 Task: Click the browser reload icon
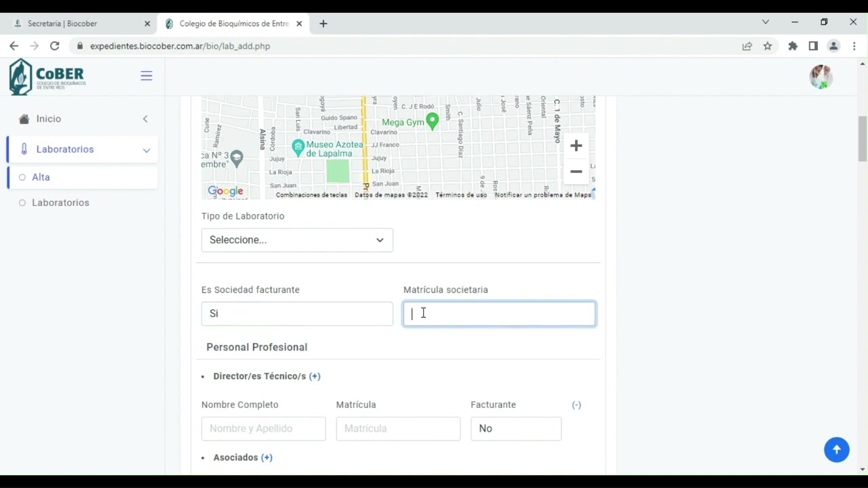55,46
